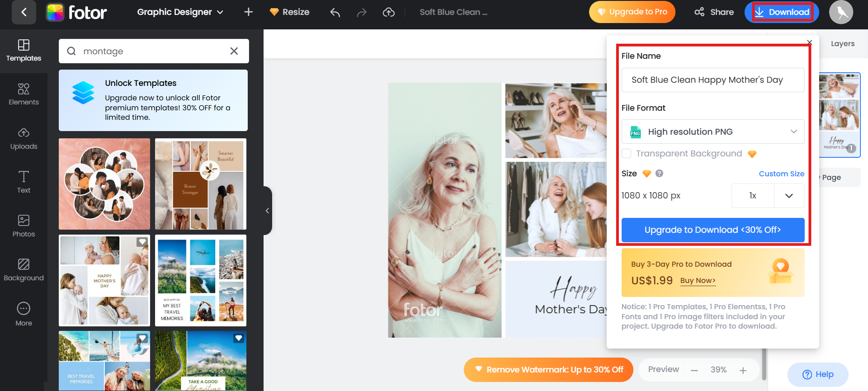Click the Size help question icon

coord(660,174)
